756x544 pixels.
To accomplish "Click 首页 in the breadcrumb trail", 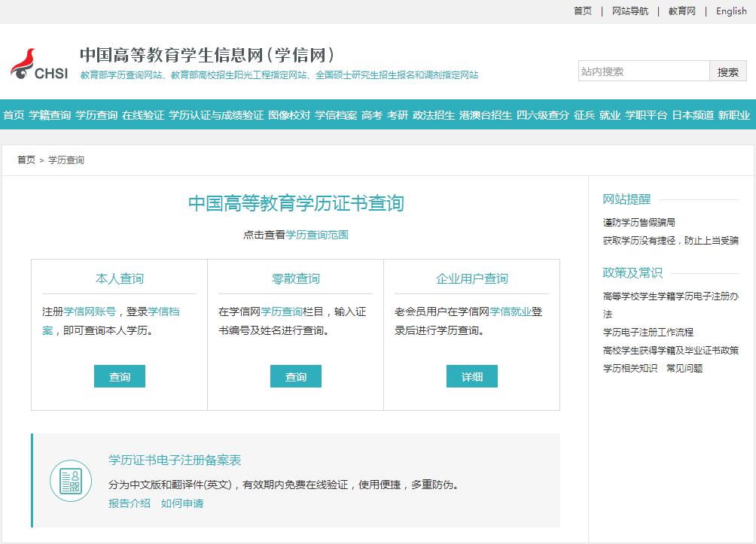I will click(26, 160).
